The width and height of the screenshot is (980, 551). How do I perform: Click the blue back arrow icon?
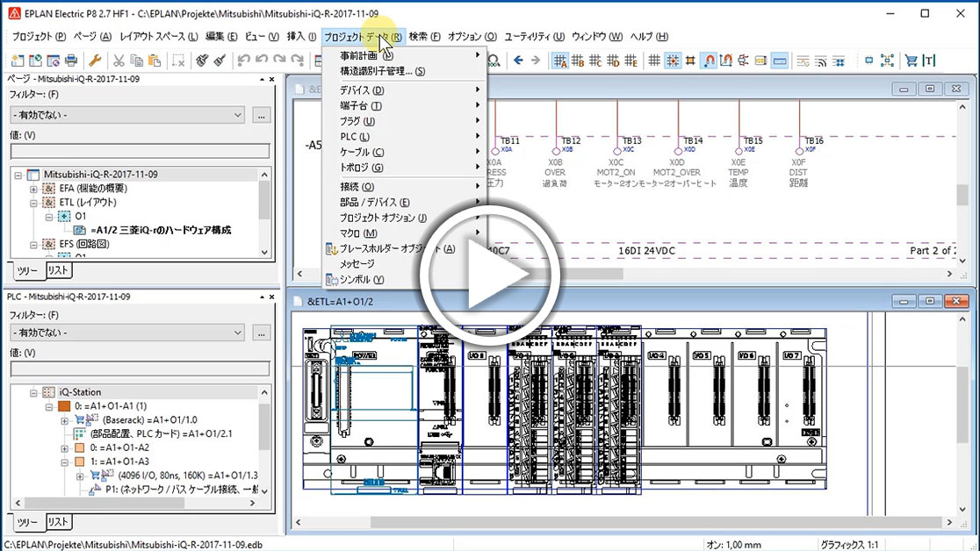(518, 61)
